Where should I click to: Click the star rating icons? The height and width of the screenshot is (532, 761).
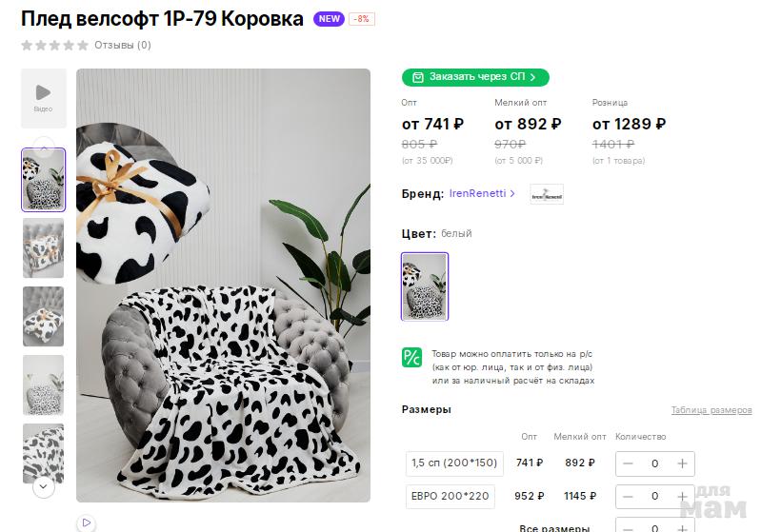pos(55,45)
